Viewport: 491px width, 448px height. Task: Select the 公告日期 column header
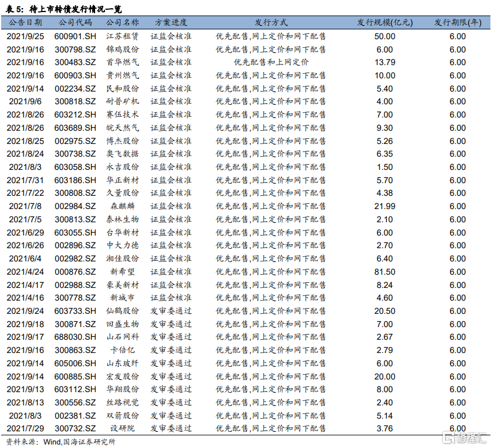click(x=25, y=22)
